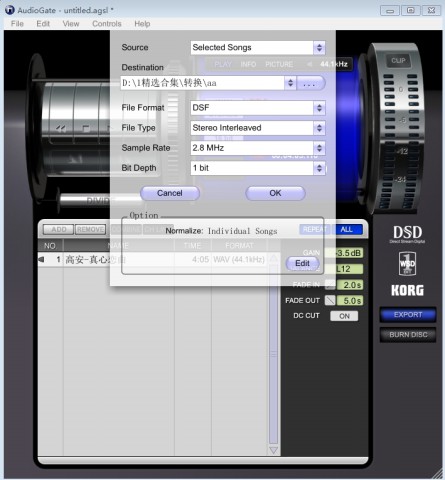Click the DSD Direct Stream Digital logo

[x=407, y=234]
